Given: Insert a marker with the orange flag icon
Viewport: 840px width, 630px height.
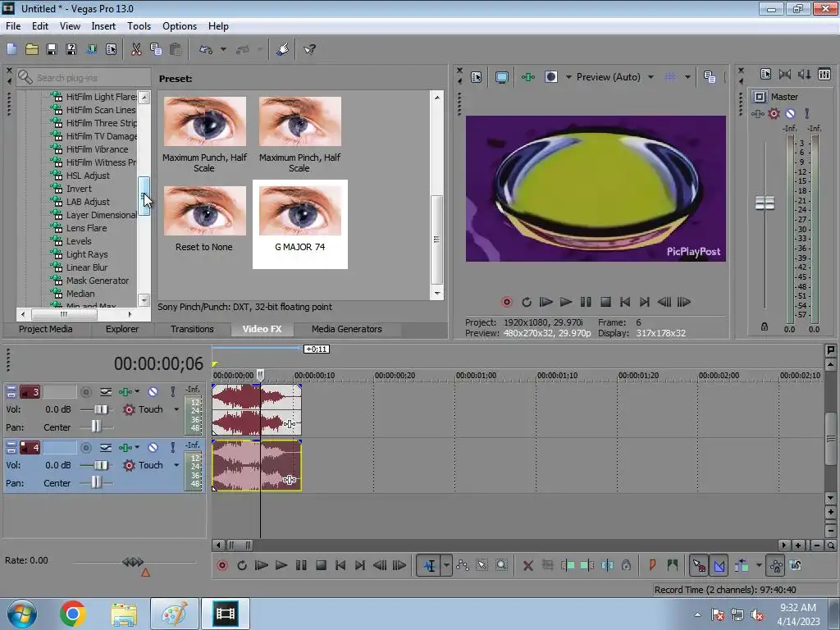Looking at the screenshot, I should [652, 565].
